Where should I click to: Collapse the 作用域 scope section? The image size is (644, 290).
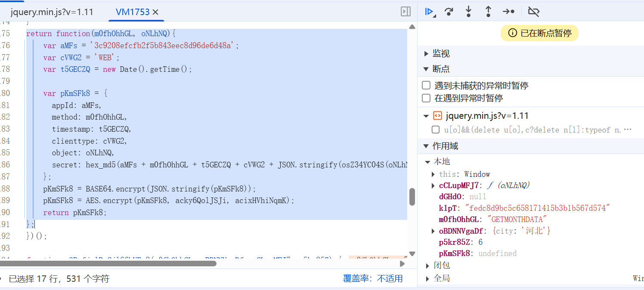[x=426, y=146]
